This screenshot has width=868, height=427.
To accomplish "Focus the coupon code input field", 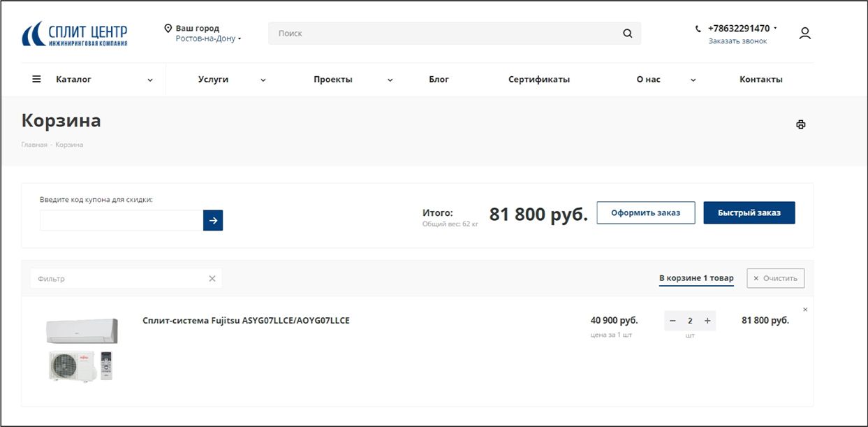I will pyautogui.click(x=122, y=220).
